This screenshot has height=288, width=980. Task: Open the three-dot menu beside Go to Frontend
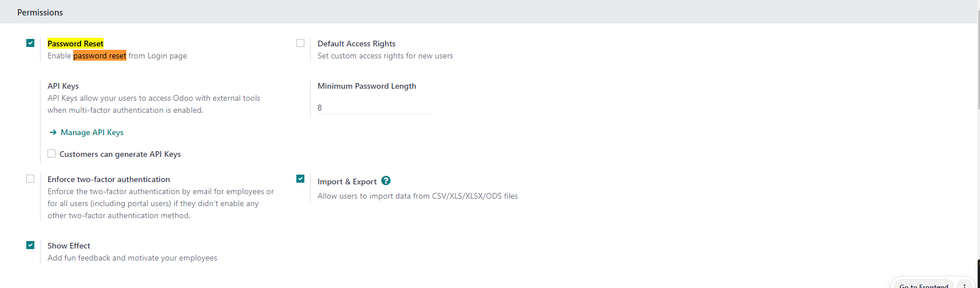pos(965,285)
